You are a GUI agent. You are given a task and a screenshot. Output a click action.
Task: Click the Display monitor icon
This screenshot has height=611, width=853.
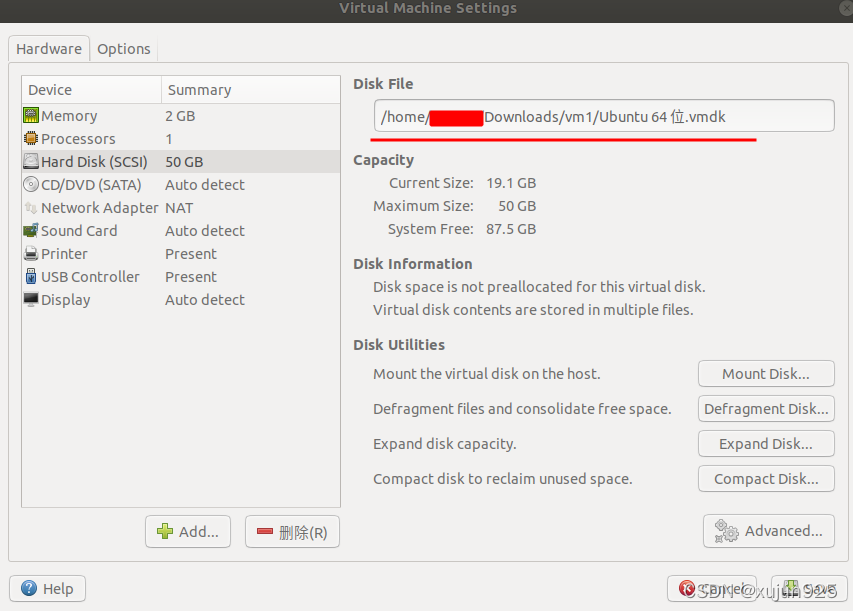pyautogui.click(x=31, y=299)
